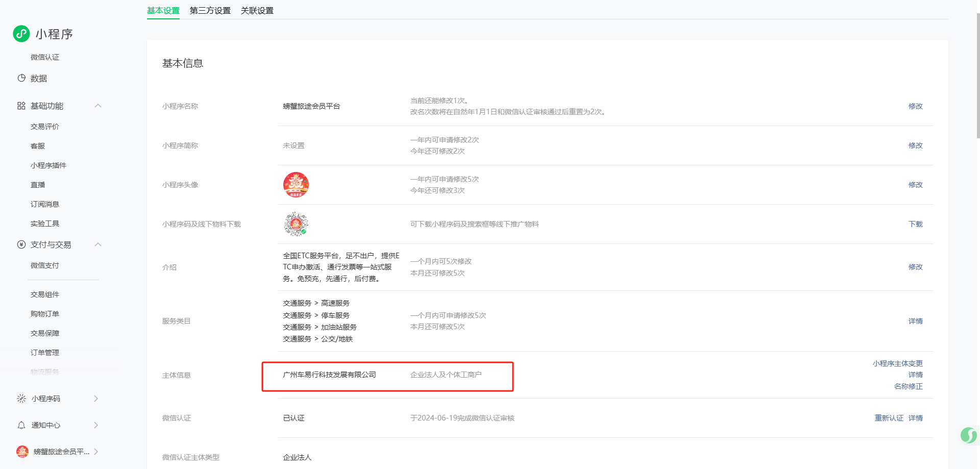Click the 基本信息 section heading
The height and width of the screenshot is (469, 980).
183,63
